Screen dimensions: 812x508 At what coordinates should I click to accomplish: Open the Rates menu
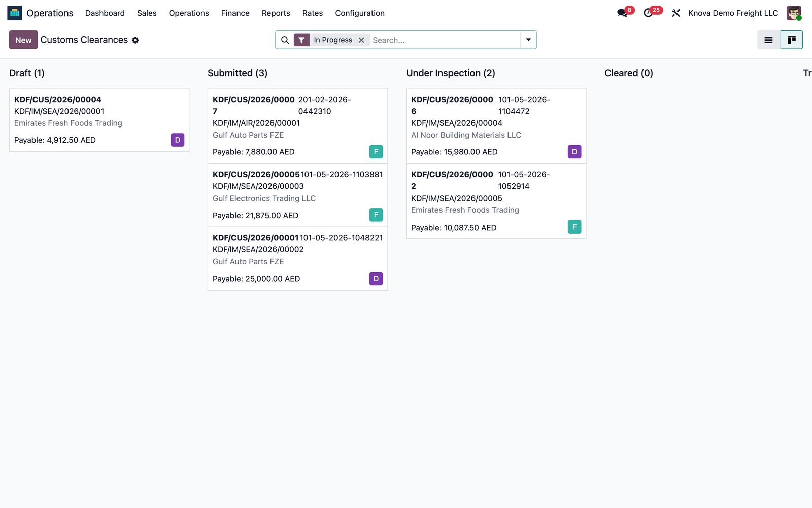pyautogui.click(x=313, y=13)
